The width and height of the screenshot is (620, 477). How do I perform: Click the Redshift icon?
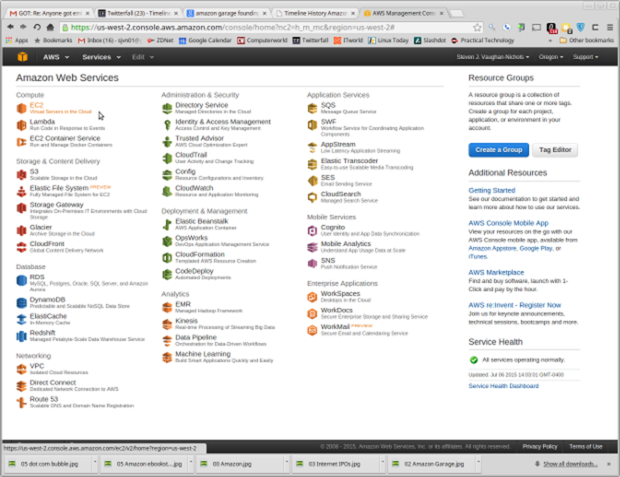click(x=21, y=336)
